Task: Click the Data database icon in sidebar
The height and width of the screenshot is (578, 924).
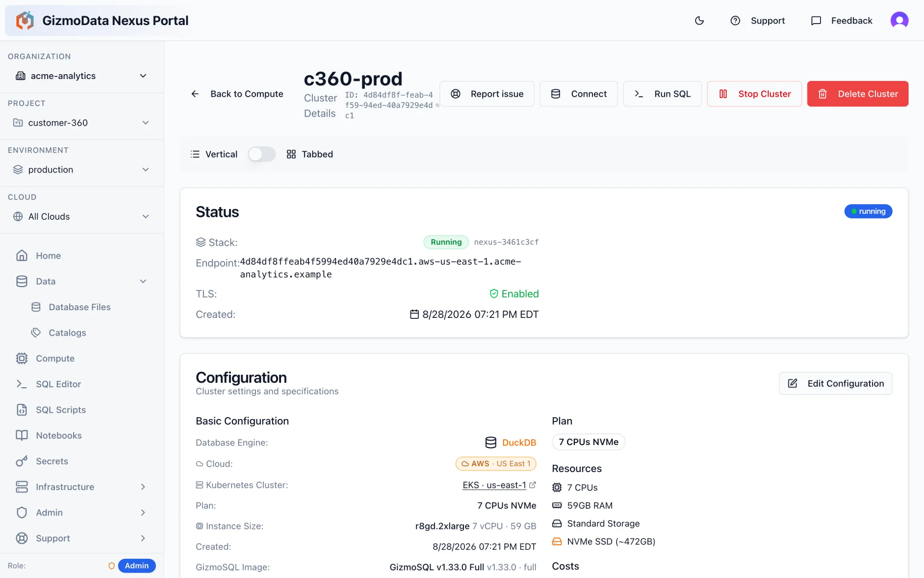Action: [22, 281]
